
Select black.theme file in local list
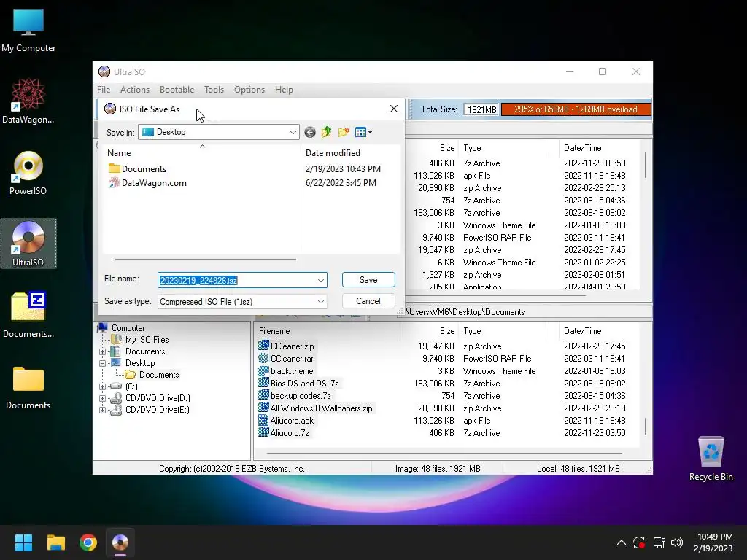click(x=285, y=371)
